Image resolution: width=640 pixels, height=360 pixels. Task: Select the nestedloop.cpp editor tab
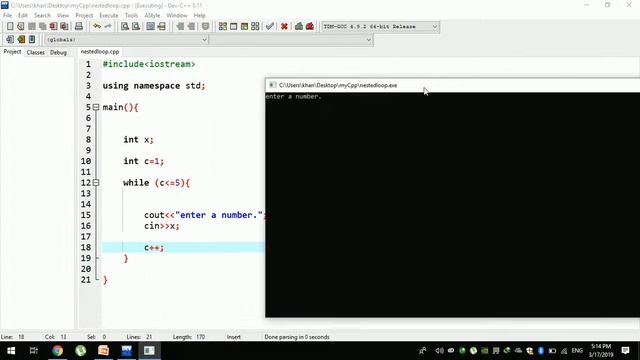click(100, 52)
